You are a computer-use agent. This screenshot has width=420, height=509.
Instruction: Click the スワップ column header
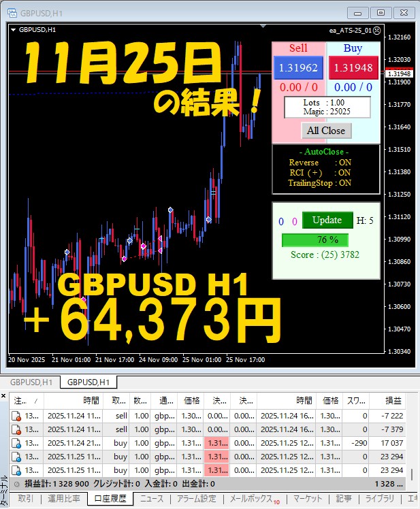tap(355, 401)
